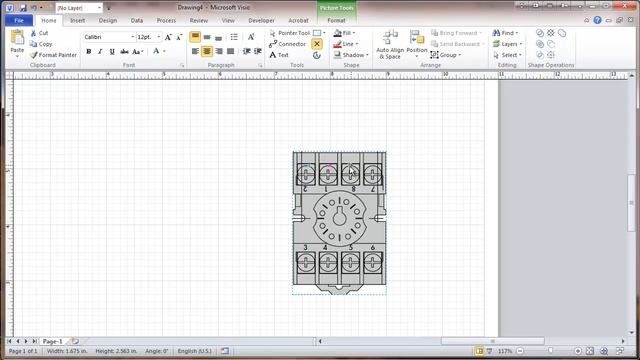Activate Format Painter
Viewport: 640px width, 360px height.
click(53, 55)
